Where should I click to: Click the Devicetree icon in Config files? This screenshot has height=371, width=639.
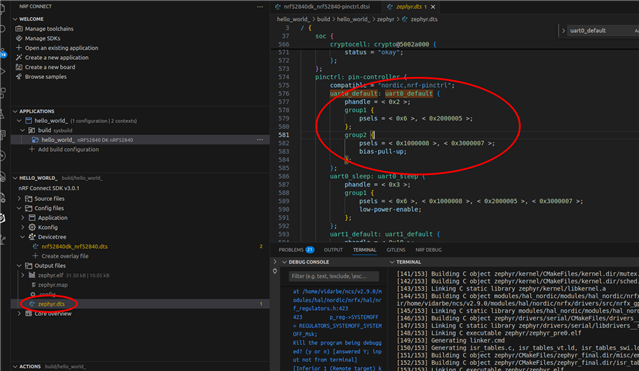pyautogui.click(x=32, y=237)
